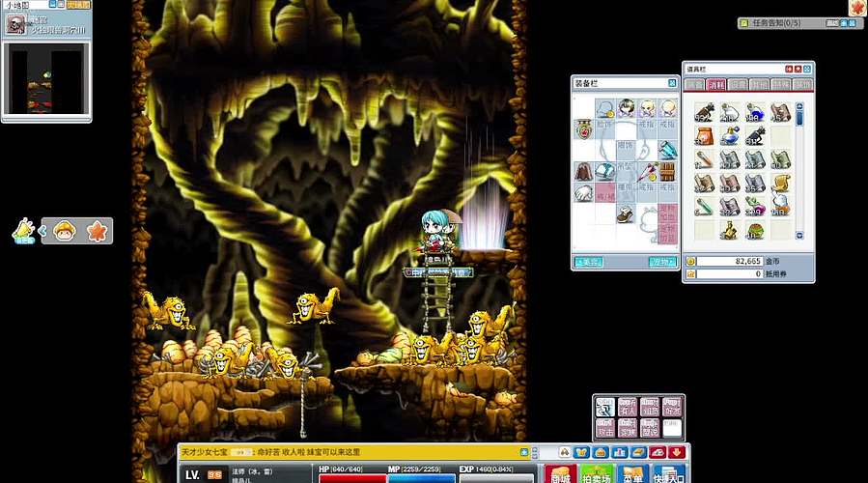Select the white potion bottle in inventory

click(x=730, y=112)
